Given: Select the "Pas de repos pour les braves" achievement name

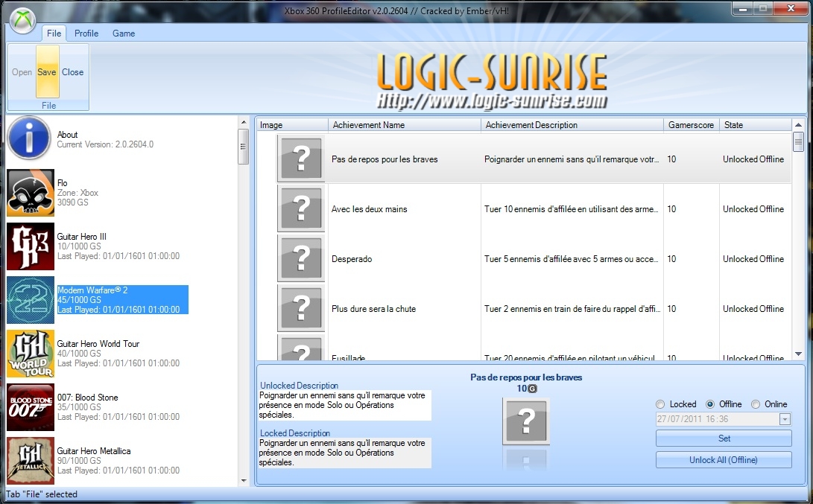Looking at the screenshot, I should tap(385, 159).
